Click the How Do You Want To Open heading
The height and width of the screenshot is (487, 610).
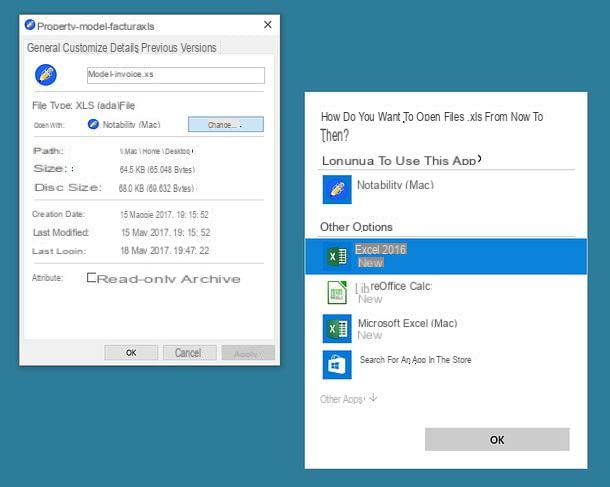[x=431, y=126]
